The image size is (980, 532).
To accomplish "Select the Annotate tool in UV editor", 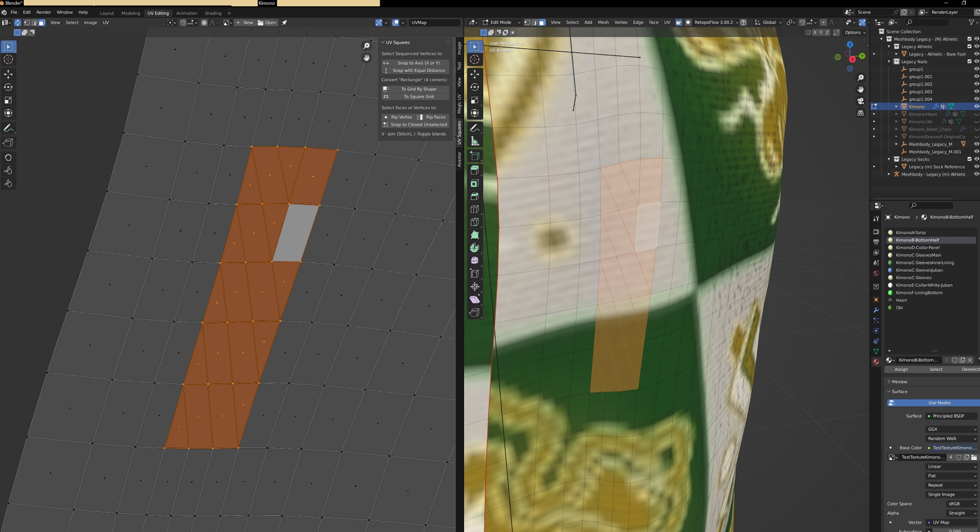I will [x=8, y=128].
